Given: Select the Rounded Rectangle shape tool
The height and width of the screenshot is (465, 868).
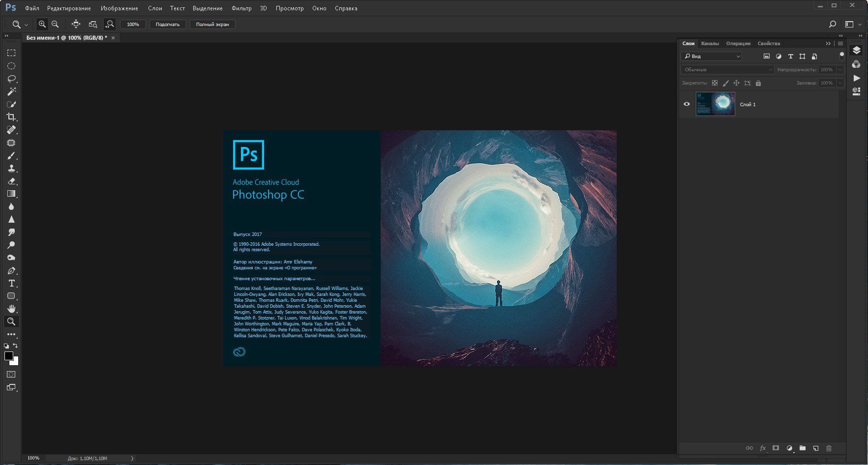Looking at the screenshot, I should pos(11,296).
